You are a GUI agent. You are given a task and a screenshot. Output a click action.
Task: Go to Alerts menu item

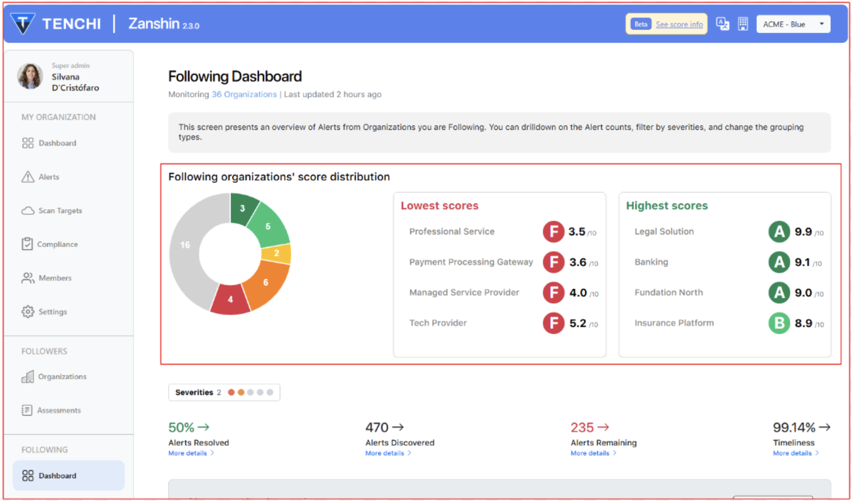pyautogui.click(x=49, y=177)
